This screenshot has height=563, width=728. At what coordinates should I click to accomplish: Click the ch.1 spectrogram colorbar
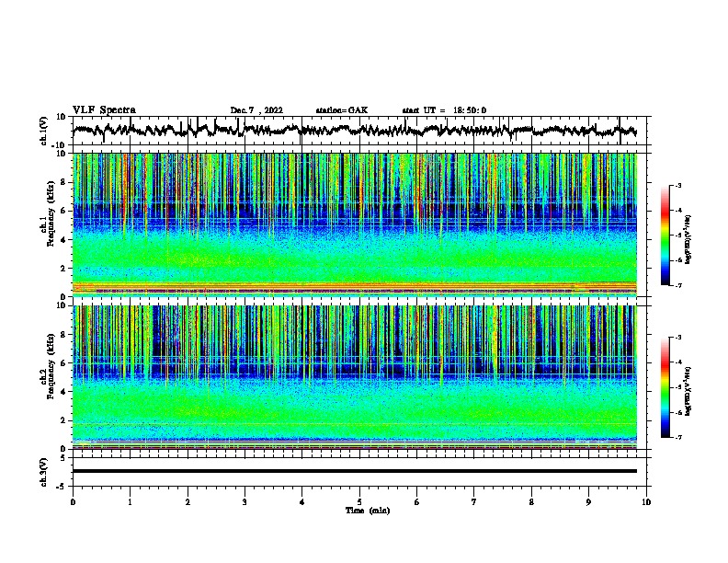click(x=665, y=236)
